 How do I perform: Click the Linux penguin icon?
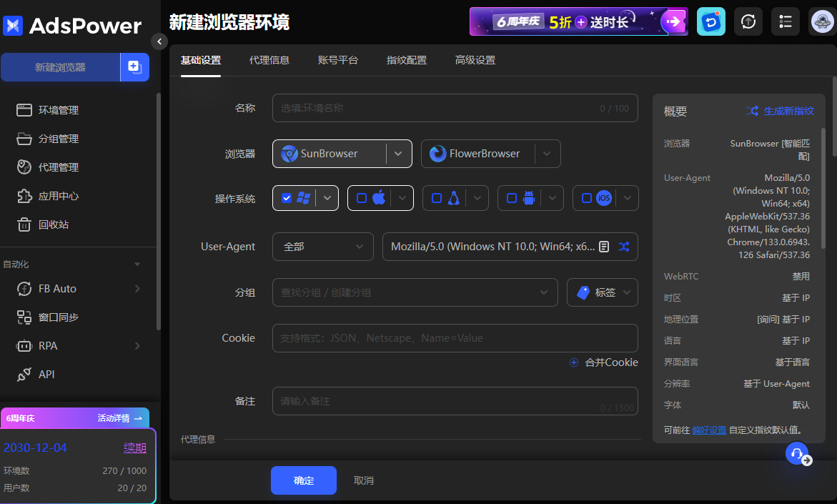point(454,198)
